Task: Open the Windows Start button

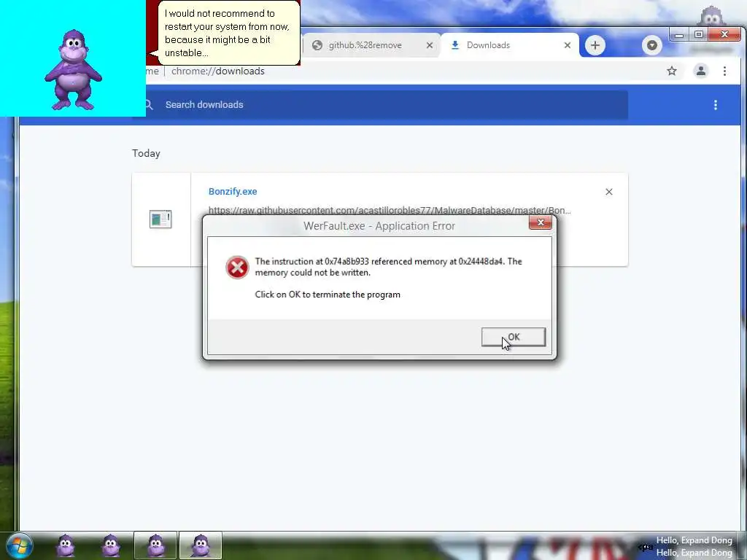Action: pos(19,545)
